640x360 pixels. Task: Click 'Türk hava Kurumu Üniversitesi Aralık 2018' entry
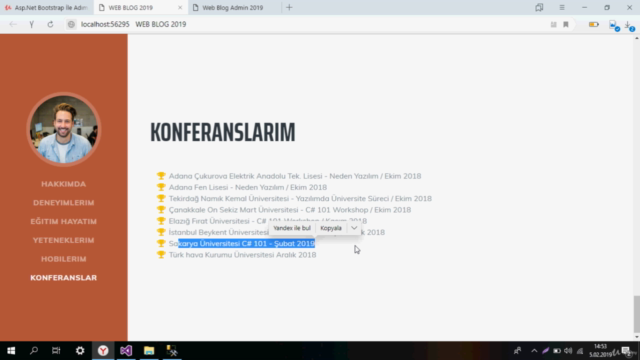242,255
